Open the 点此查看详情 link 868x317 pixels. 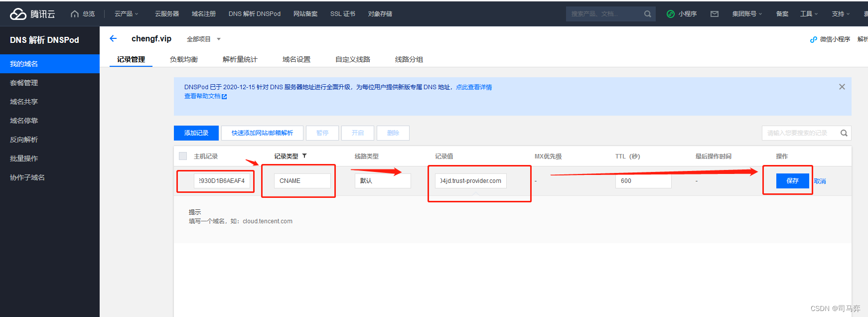(473, 87)
